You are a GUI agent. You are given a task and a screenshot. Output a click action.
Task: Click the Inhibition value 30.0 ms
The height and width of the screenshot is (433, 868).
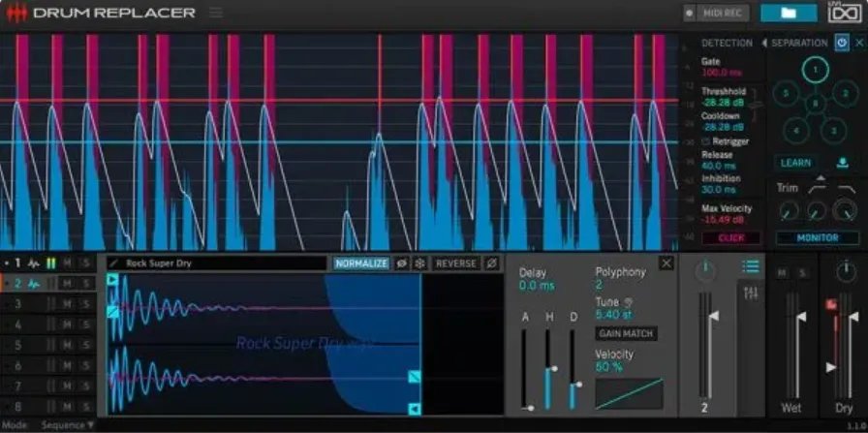coord(719,189)
